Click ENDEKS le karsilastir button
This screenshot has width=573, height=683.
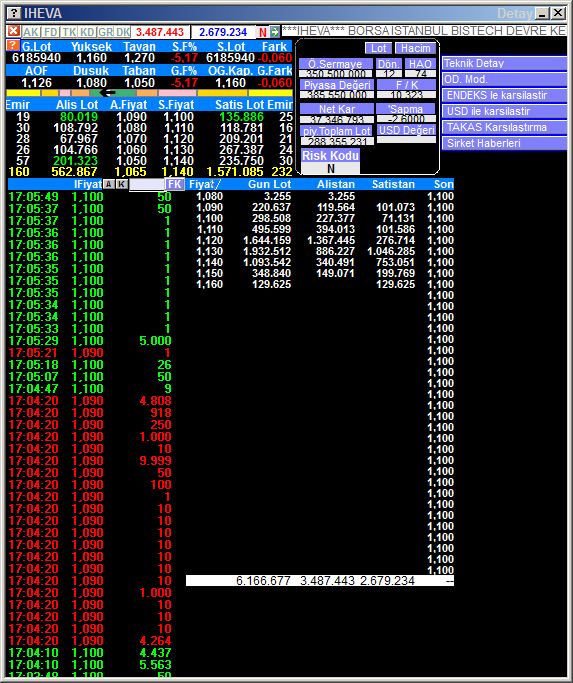[x=504, y=95]
